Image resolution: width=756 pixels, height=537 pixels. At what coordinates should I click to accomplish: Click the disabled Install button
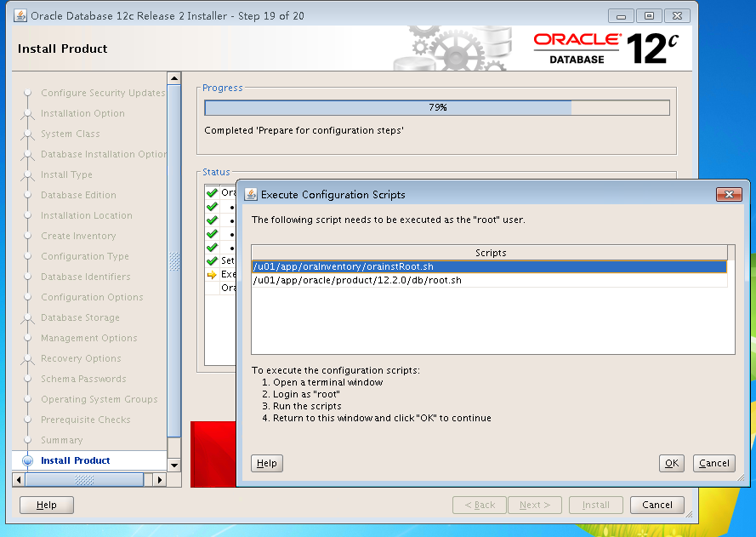[x=596, y=506]
